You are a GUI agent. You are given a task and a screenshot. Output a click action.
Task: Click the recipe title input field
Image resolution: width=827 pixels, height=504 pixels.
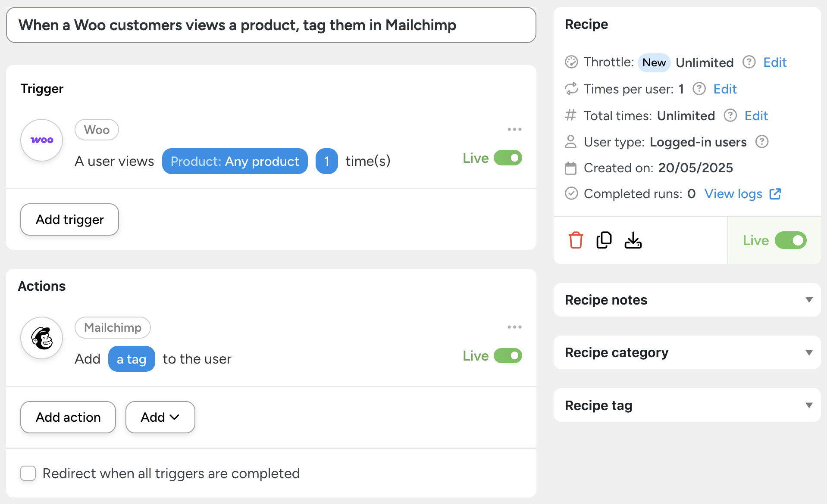[x=271, y=25]
